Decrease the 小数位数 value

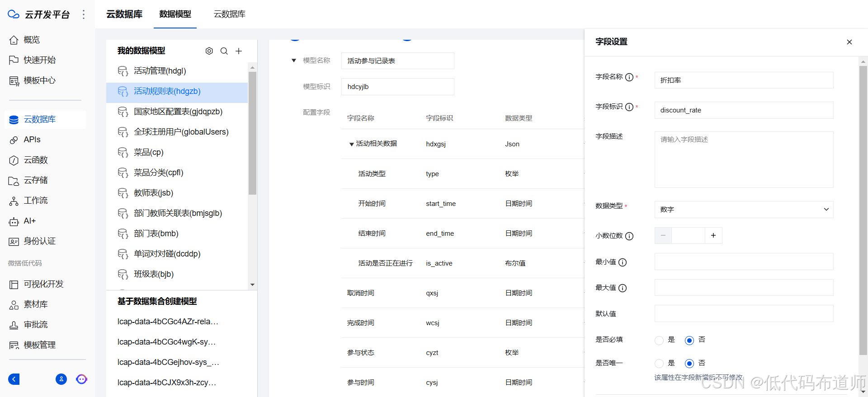(x=663, y=235)
